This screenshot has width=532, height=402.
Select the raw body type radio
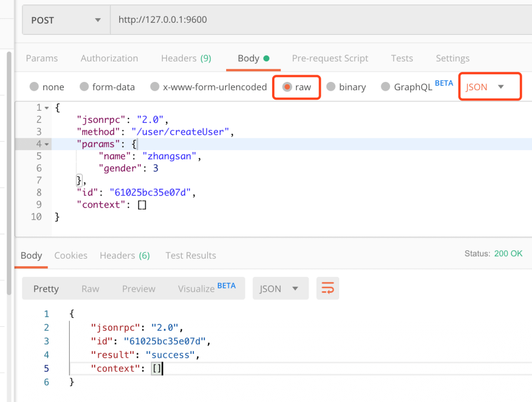tap(287, 87)
